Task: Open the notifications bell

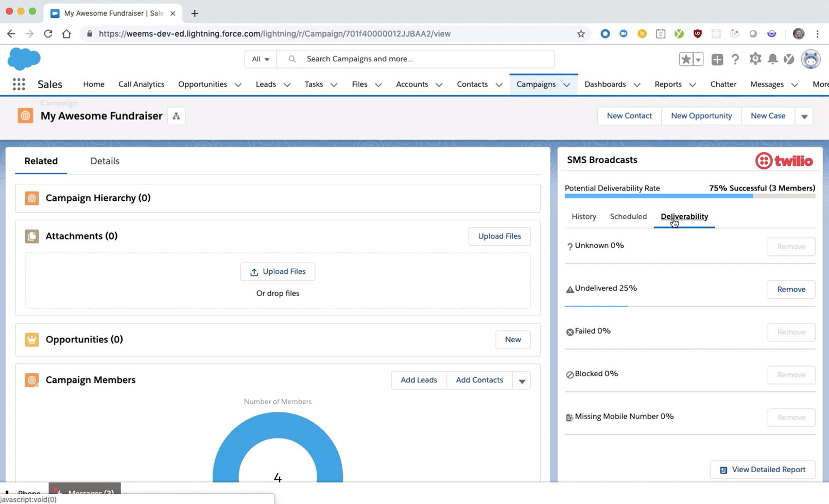Action: pos(772,59)
